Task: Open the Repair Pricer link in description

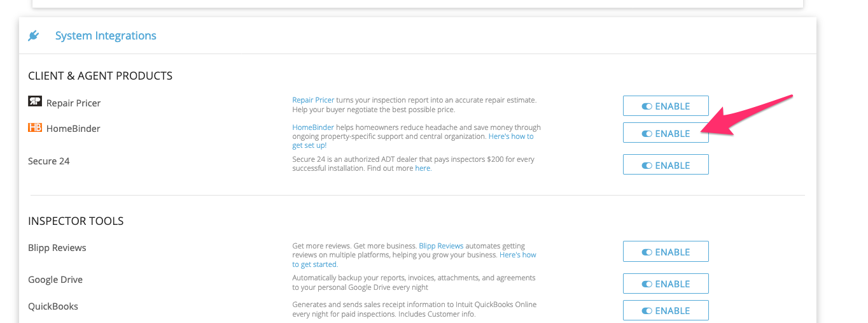Action: coord(313,100)
